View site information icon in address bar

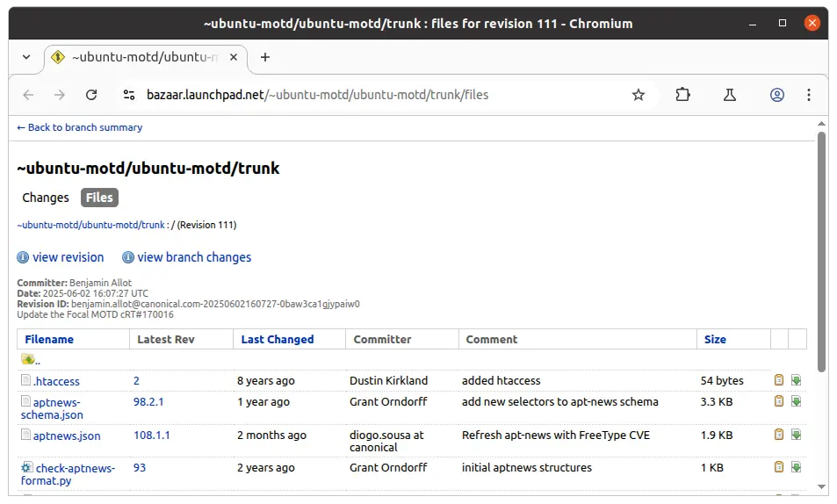point(129,95)
